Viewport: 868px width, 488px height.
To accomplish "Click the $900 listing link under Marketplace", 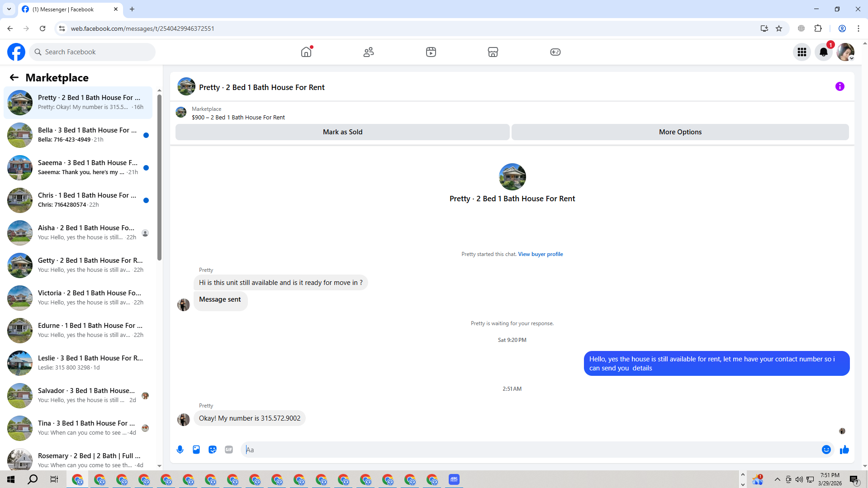I will (238, 117).
